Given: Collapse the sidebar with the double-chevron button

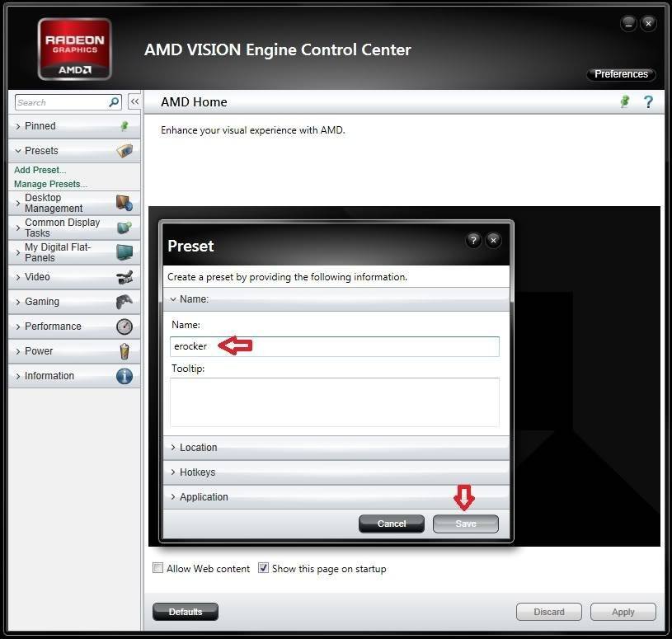Looking at the screenshot, I should coord(134,101).
